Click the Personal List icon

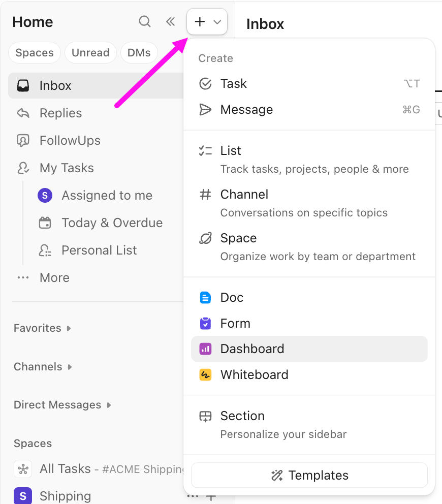click(x=45, y=250)
